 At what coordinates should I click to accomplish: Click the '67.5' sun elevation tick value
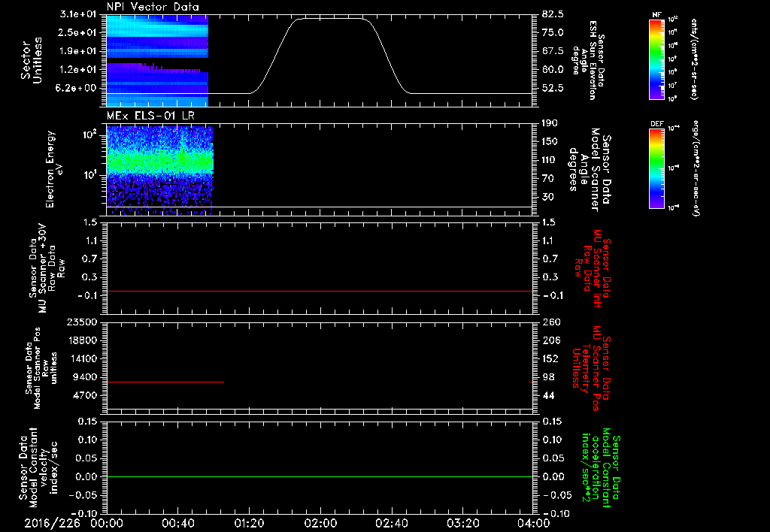click(553, 51)
